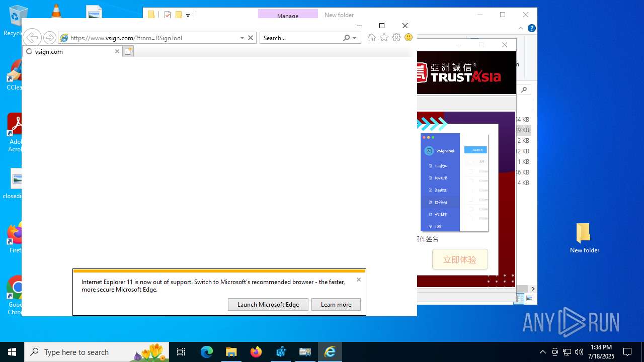Select the file row sized 4 KB

tap(523, 183)
